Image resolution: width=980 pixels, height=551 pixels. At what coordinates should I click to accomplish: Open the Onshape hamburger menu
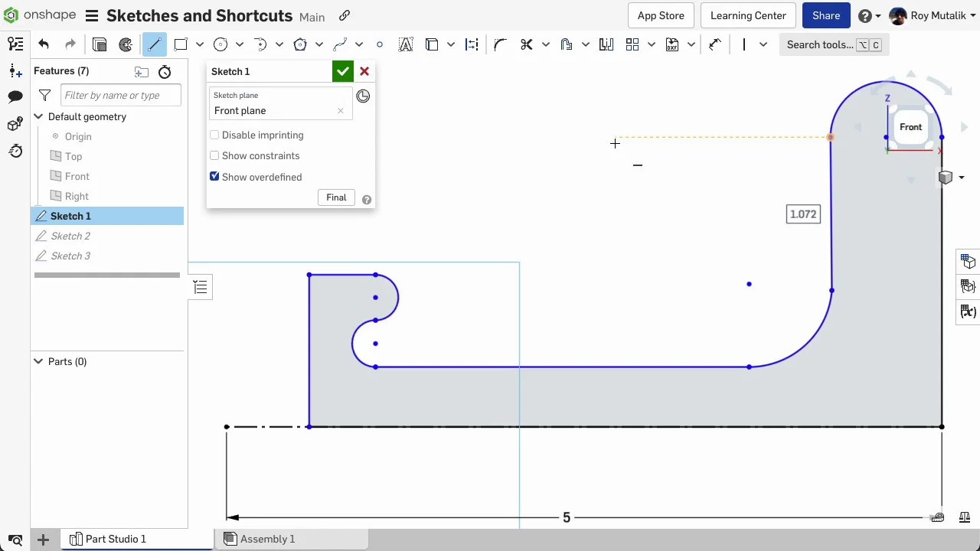pos(91,15)
